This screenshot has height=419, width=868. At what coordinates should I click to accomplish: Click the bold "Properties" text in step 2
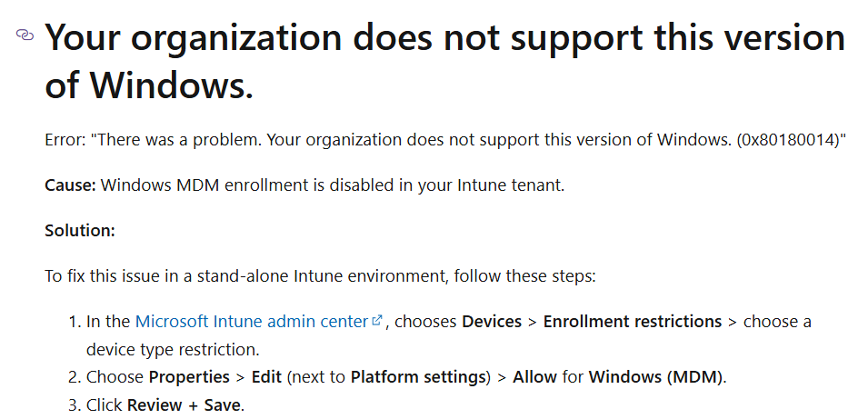187,377
